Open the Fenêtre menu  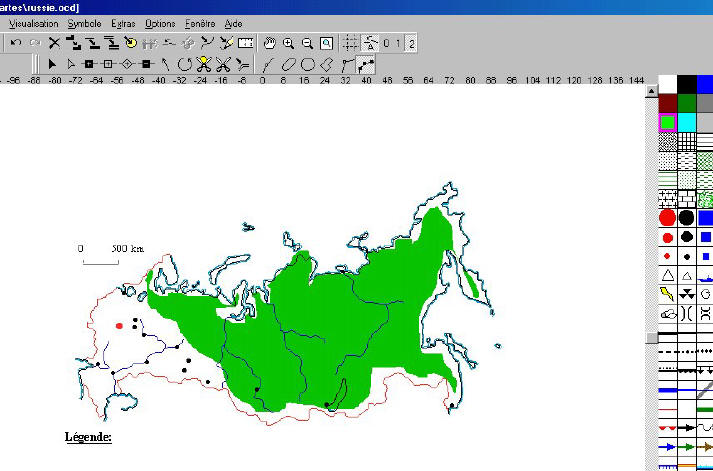pyautogui.click(x=199, y=23)
